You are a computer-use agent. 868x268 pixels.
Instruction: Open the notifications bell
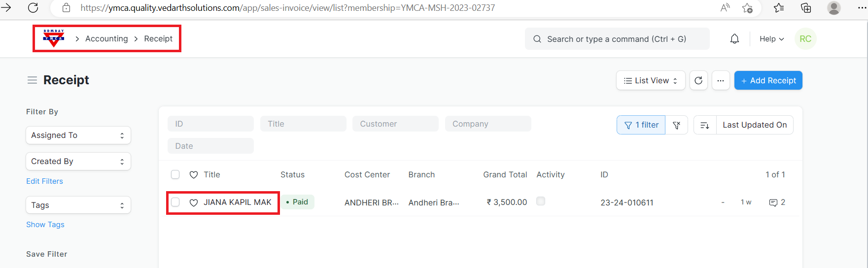734,39
